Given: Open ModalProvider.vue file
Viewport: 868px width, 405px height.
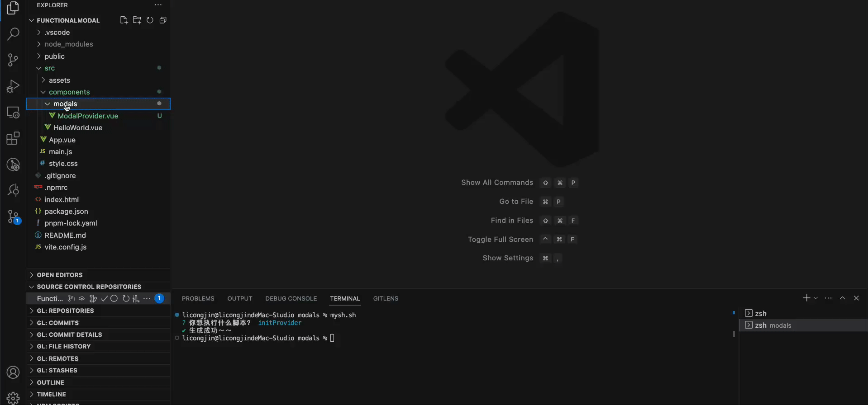Looking at the screenshot, I should tap(98, 116).
